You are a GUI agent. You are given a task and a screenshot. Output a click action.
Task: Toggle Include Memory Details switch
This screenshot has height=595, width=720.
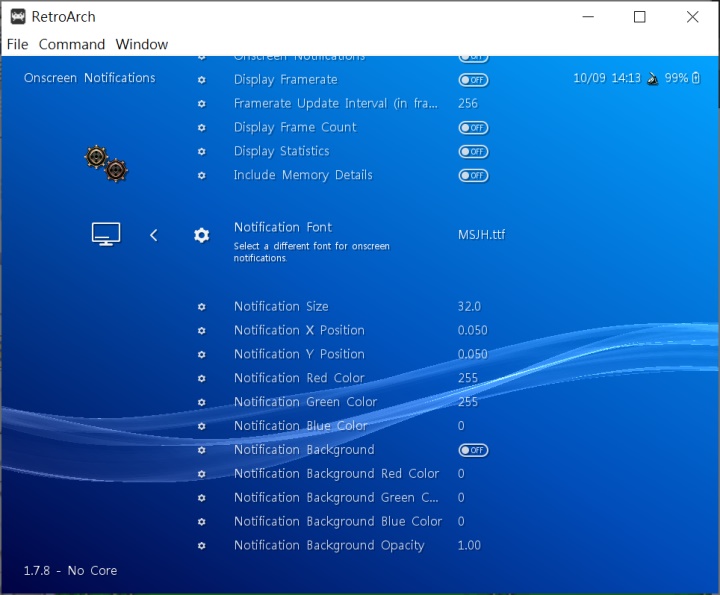coord(473,176)
